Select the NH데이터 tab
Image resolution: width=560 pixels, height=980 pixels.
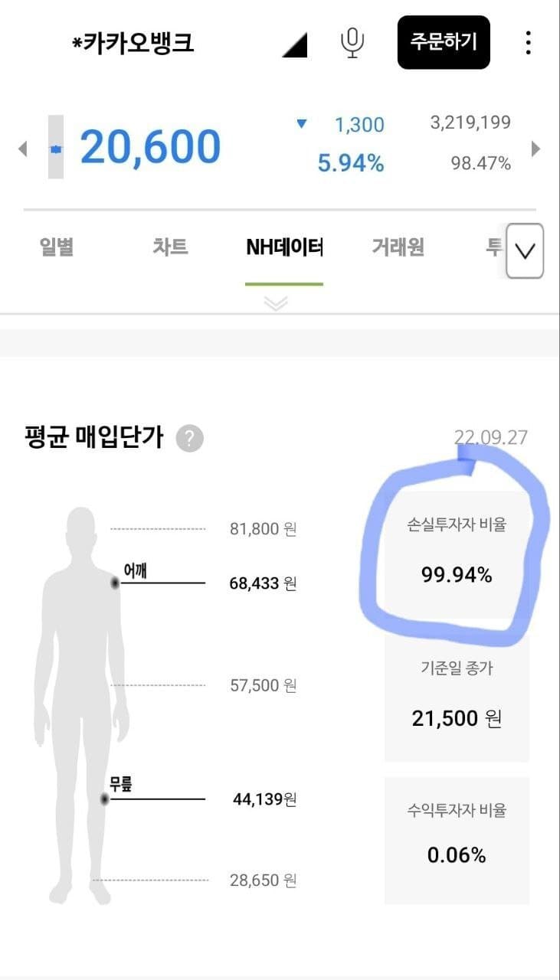pos(284,248)
